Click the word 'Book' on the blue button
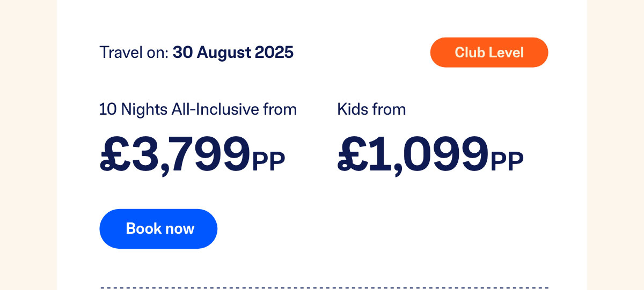This screenshot has height=290, width=644. [143, 229]
